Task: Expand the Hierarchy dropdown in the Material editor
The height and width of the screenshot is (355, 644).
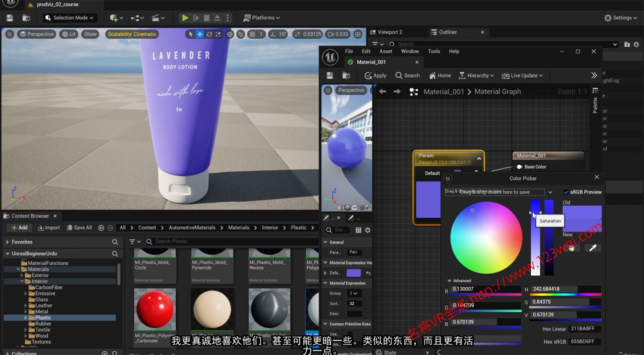Action: tap(476, 76)
